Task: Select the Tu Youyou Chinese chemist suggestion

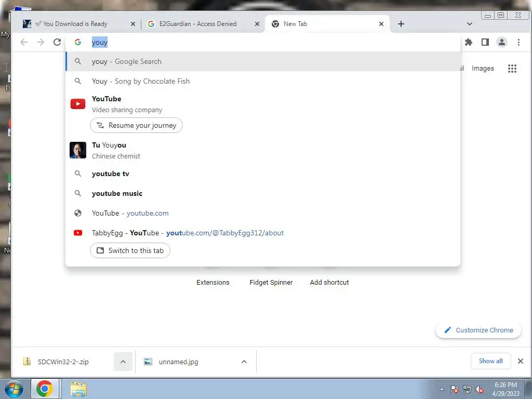Action: coord(263,150)
